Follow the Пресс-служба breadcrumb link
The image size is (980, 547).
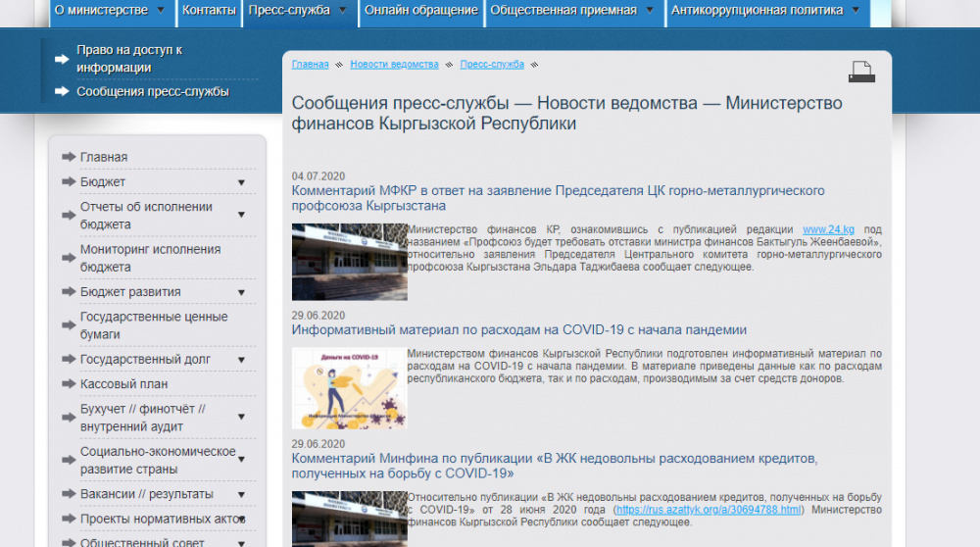pos(492,65)
